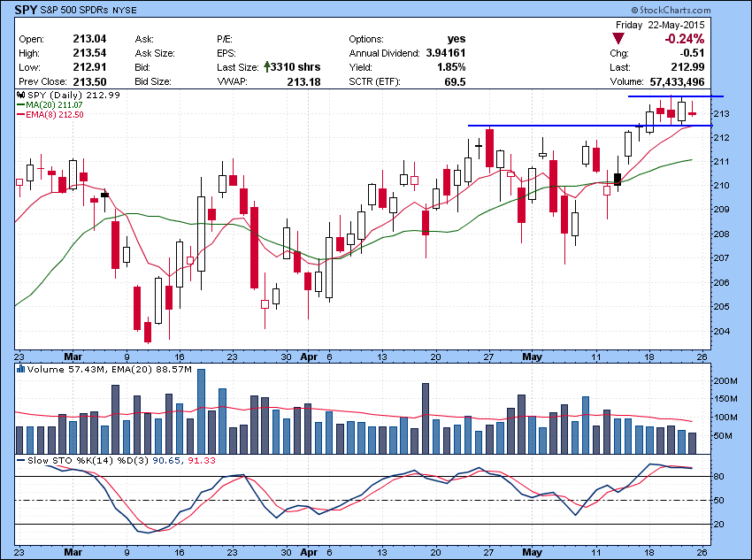Select the green MA(20) legend line marker

pyautogui.click(x=21, y=105)
